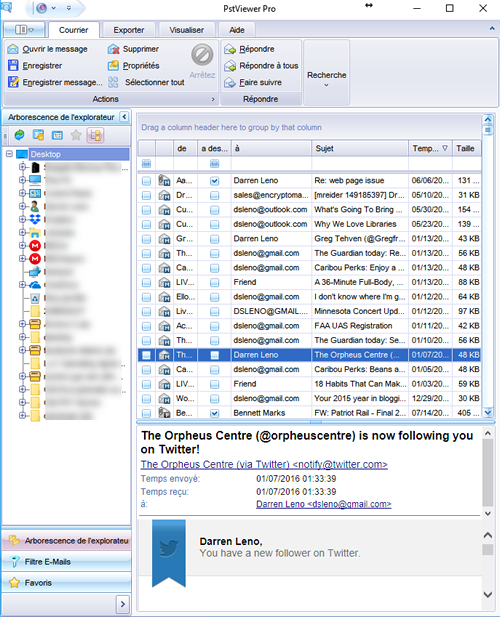Image resolution: width=500 pixels, height=617 pixels.
Task: Sort by the Temp... column header
Action: [430, 148]
